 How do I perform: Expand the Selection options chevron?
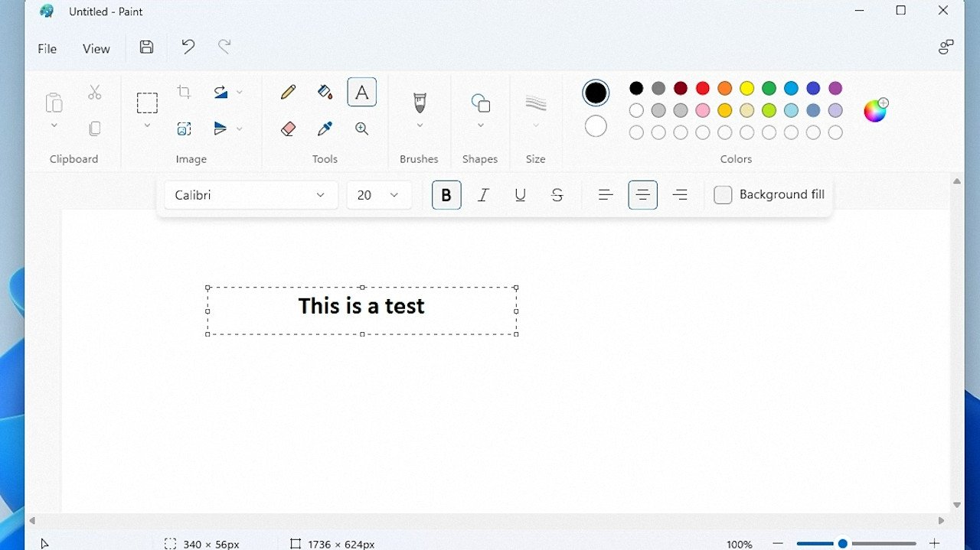click(147, 125)
